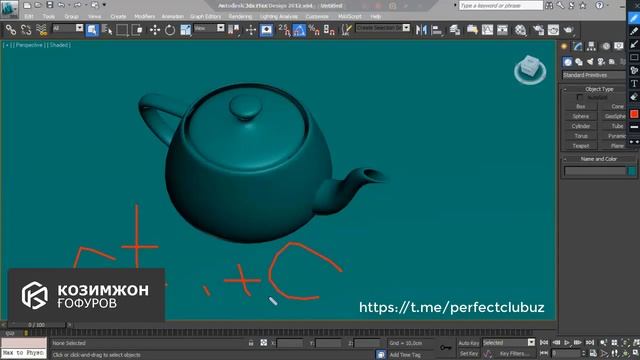Select the Geometry category icon

(568, 62)
